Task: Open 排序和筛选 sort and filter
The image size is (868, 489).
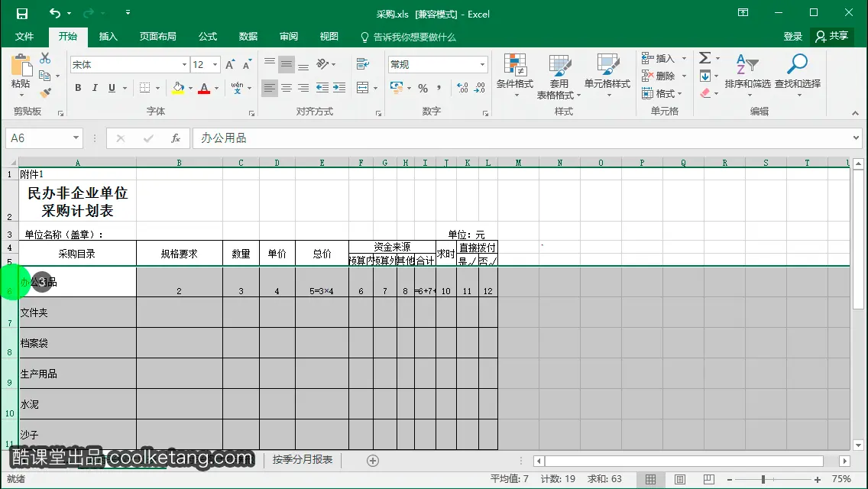Action: tap(747, 75)
